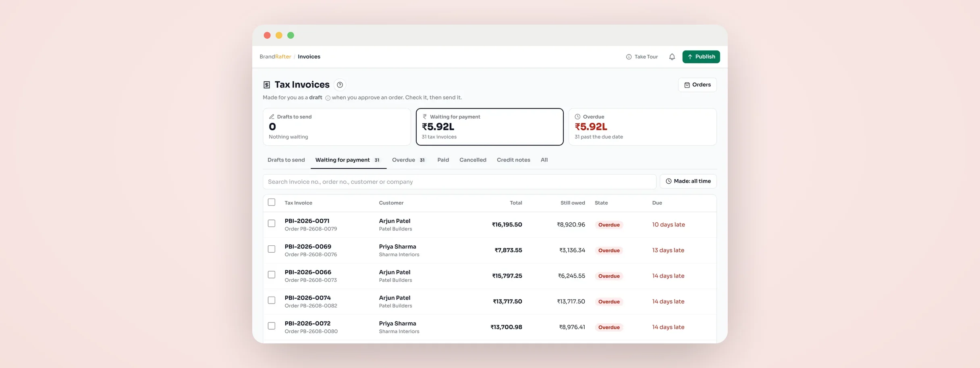
Task: Select all invoices with header checkbox
Action: tap(272, 202)
